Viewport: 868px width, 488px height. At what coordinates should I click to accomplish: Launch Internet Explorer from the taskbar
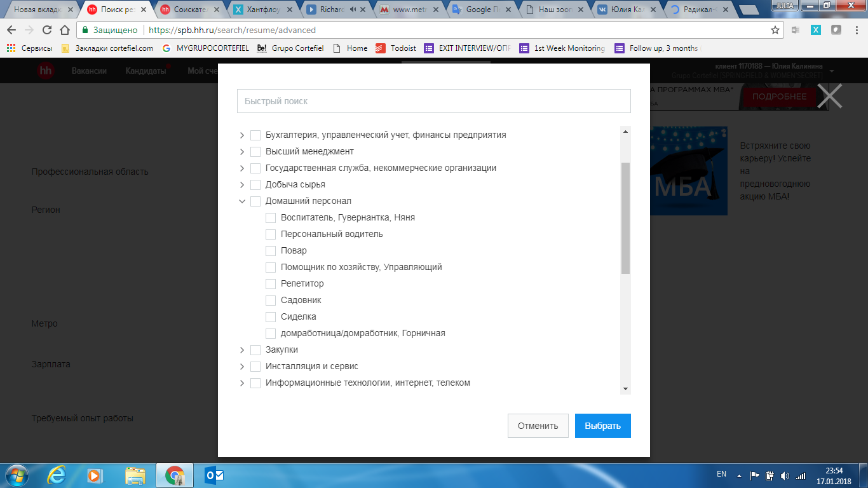(x=57, y=475)
